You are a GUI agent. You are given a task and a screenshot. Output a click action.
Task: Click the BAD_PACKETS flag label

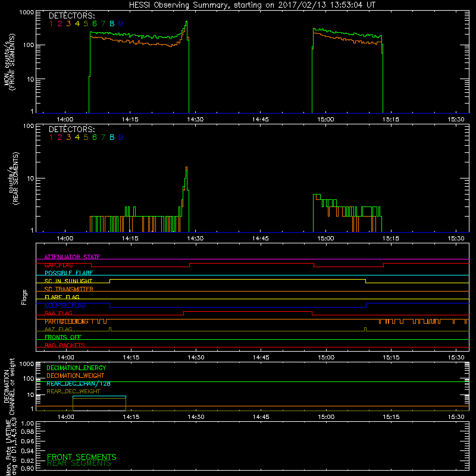(x=65, y=345)
